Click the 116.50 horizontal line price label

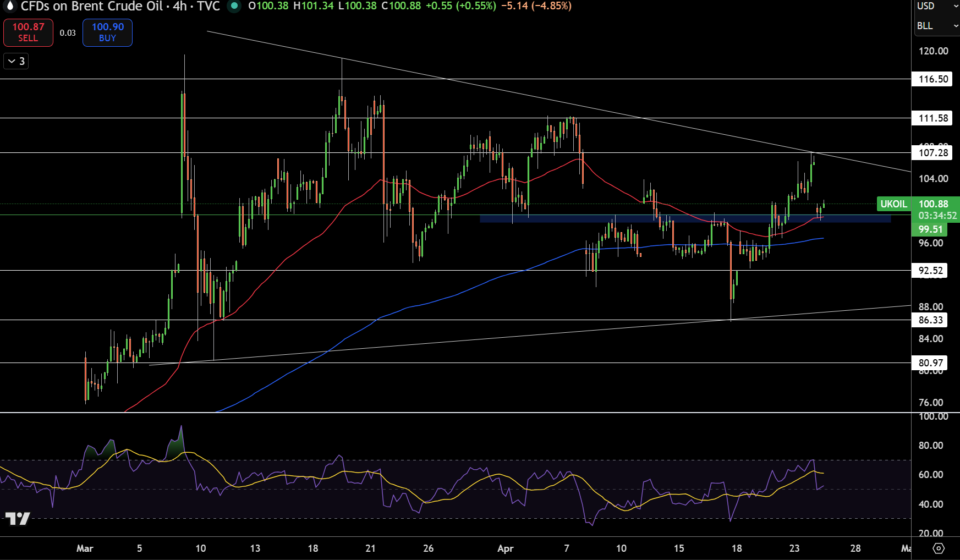coord(932,79)
